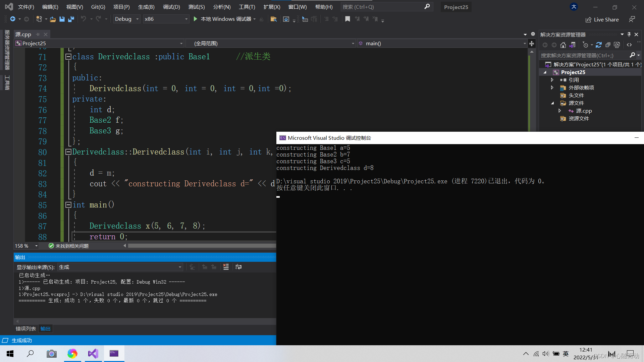Switch to the 输出 tab at bottom

(45, 329)
